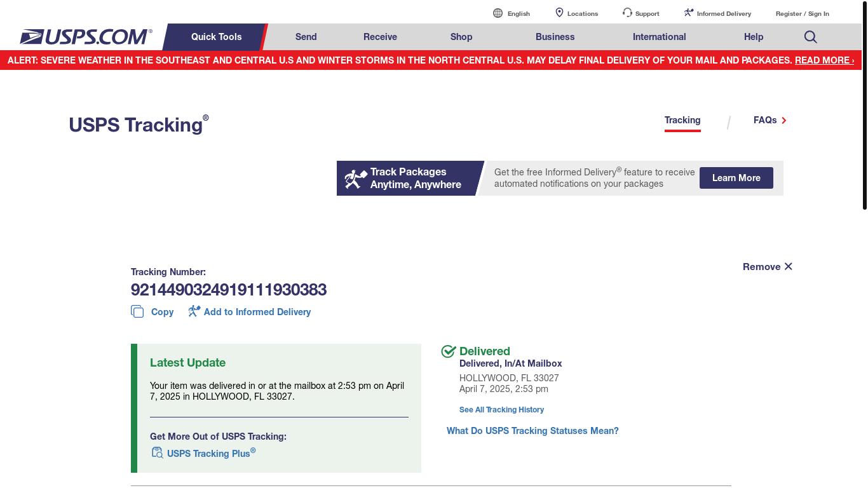868x488 pixels.
Task: Click the Copy tracking number icon
Action: tap(137, 311)
